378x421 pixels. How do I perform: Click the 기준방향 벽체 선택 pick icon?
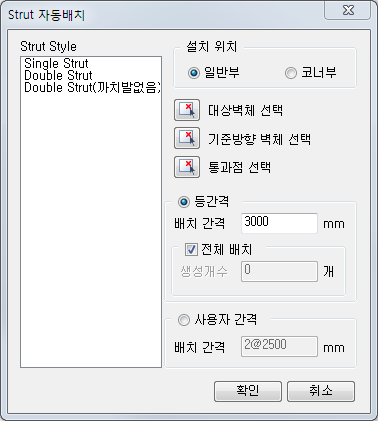point(187,138)
